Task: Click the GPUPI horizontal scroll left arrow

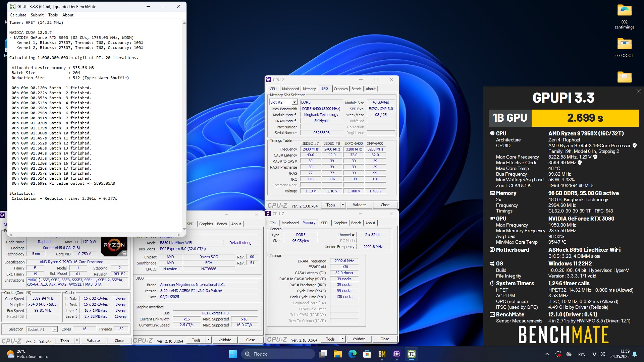Action: point(11,235)
